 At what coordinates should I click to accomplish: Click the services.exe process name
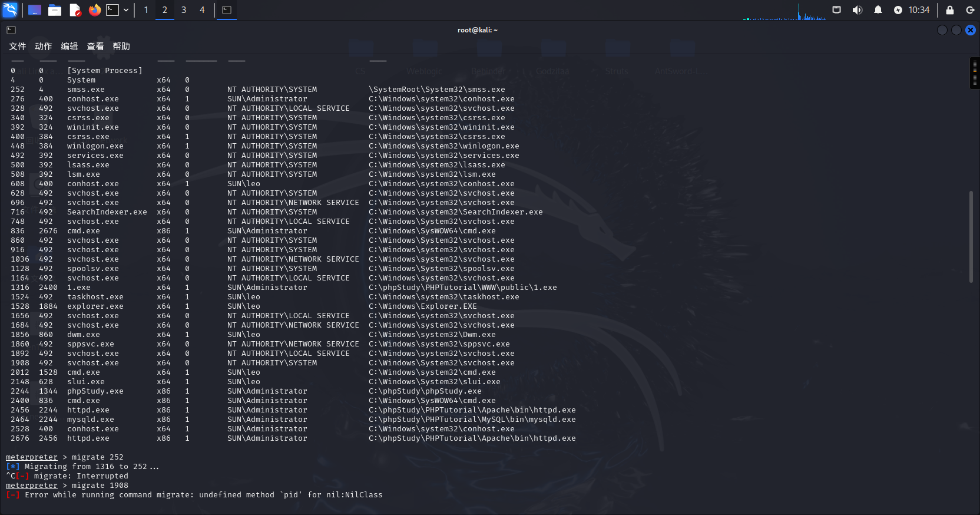coord(95,156)
